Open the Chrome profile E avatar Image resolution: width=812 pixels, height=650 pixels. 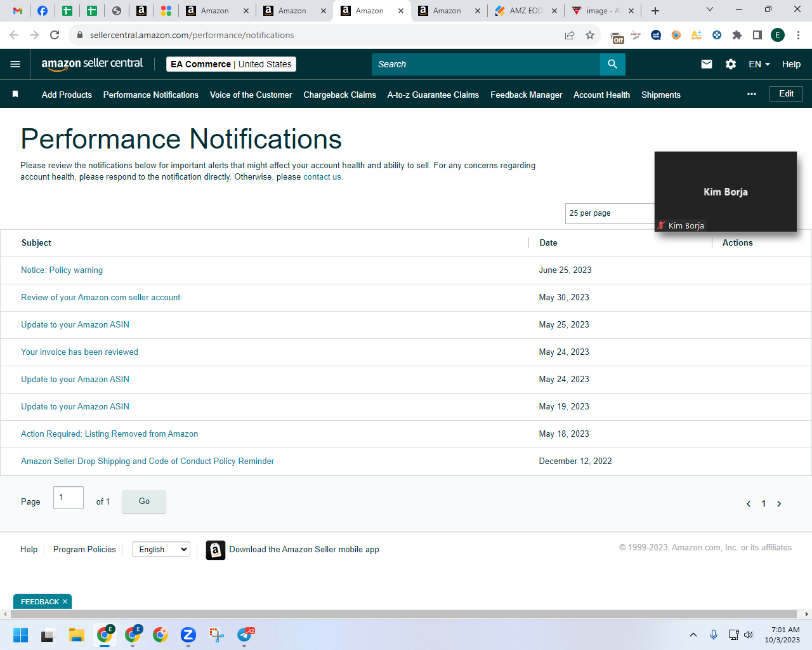[x=778, y=35]
